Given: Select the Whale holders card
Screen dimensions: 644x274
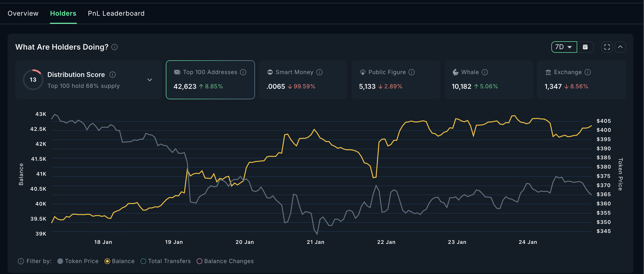Looking at the screenshot, I should (x=488, y=80).
